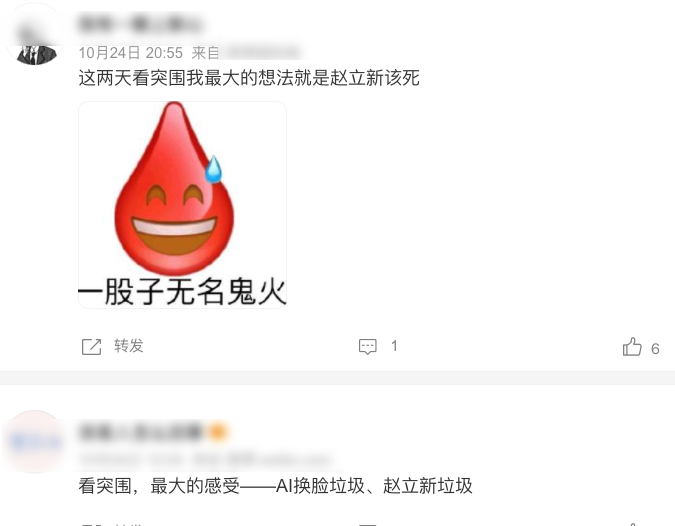This screenshot has width=675, height=526.
Task: Open the first poster's avatar
Action: pos(35,34)
